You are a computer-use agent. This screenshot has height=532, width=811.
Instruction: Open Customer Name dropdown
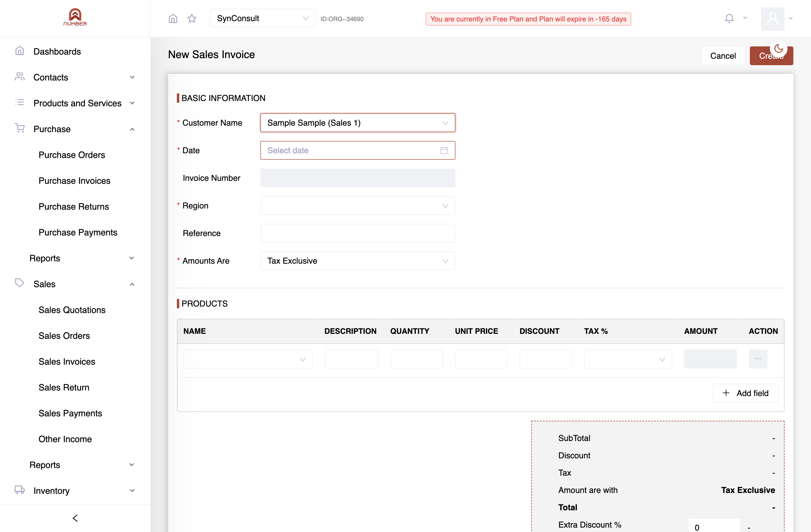click(x=358, y=123)
